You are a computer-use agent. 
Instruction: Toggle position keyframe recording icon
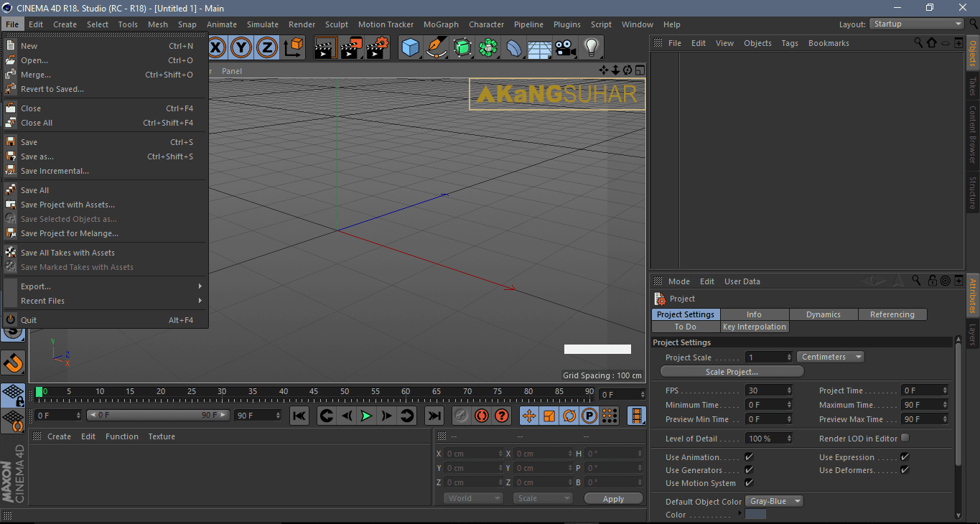pos(529,416)
